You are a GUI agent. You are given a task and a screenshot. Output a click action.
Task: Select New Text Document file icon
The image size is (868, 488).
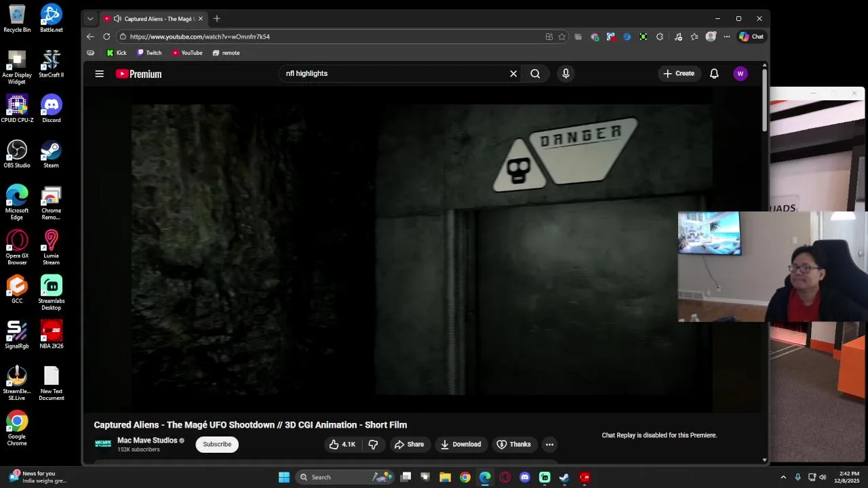click(x=52, y=384)
